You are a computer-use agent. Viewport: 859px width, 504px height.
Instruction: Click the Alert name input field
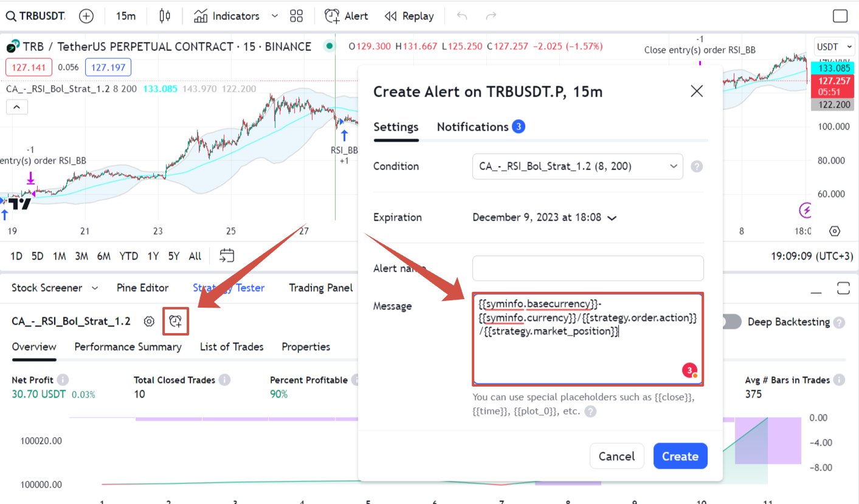pos(587,268)
